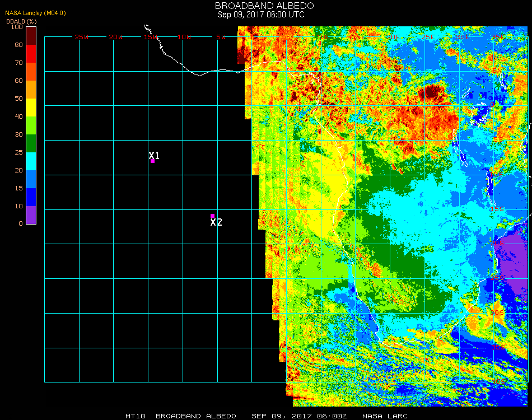Click the 20S latitude label
The width and height of the screenshot is (532, 420).
(497, 244)
